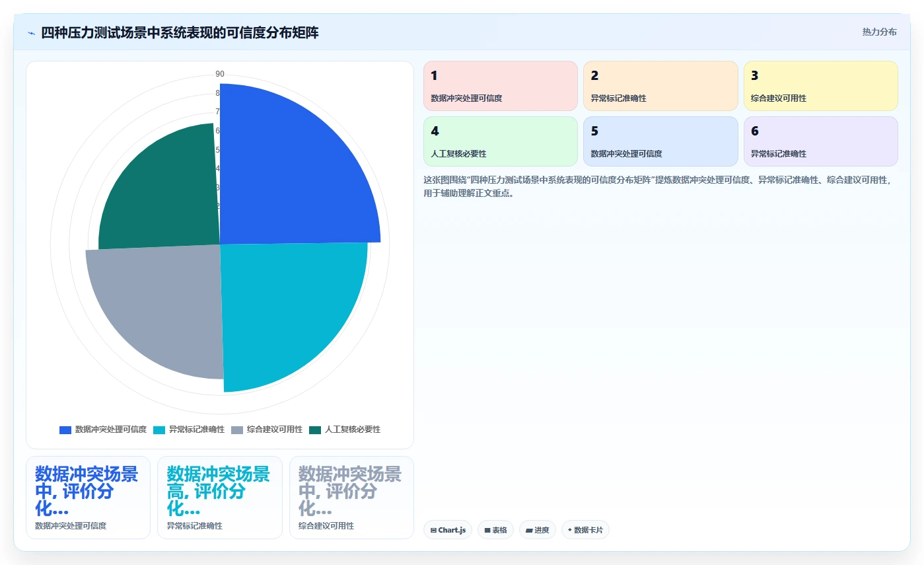The height and width of the screenshot is (565, 924).
Task: Open card 1 数据冲突处理可信度
Action: click(501, 86)
